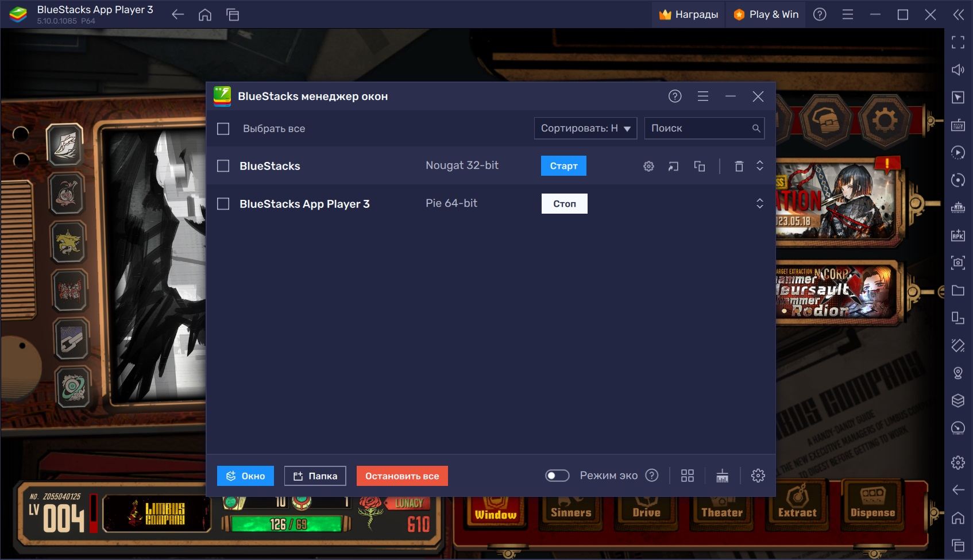
Task: Install APK from the sidebar
Action: pyautogui.click(x=958, y=235)
